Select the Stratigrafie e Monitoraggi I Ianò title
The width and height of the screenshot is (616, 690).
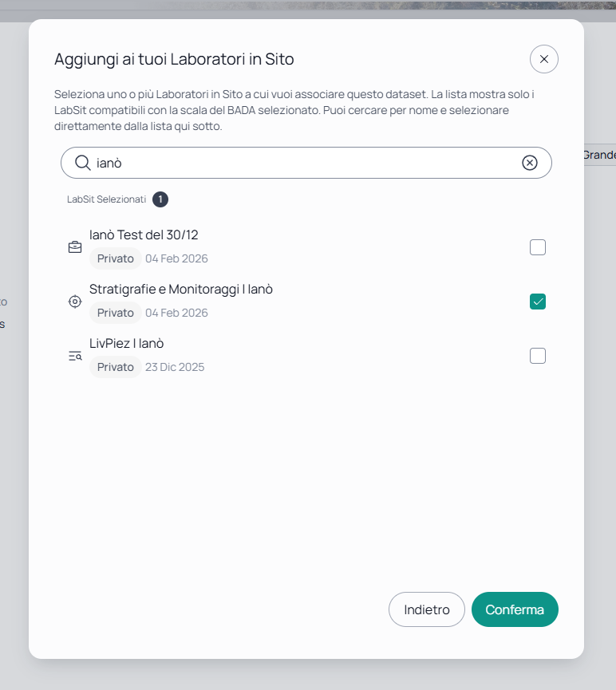pyautogui.click(x=181, y=289)
